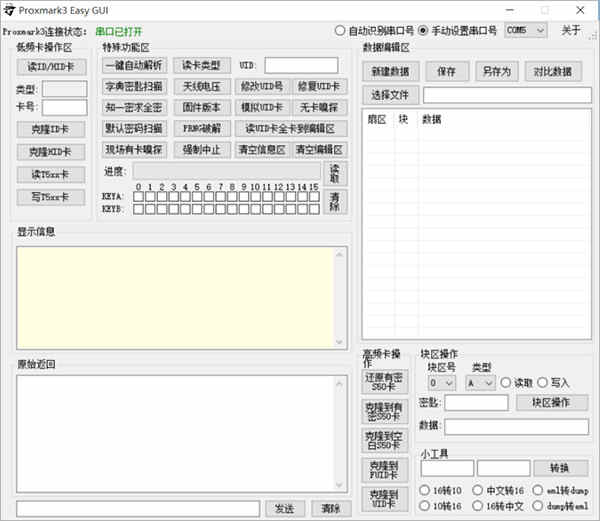Click the 发送 send button
Screen dimensions: 600x521
click(x=285, y=508)
